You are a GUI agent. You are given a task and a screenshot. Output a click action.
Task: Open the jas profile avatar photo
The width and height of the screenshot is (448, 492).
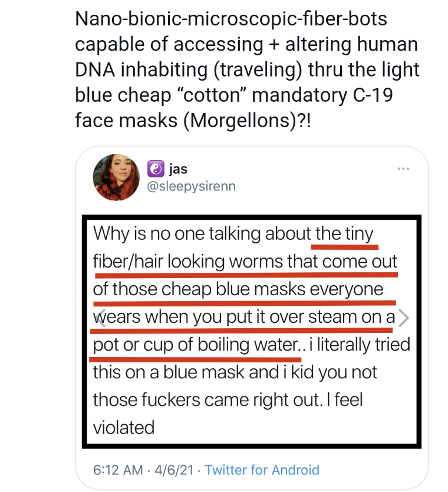click(x=116, y=178)
